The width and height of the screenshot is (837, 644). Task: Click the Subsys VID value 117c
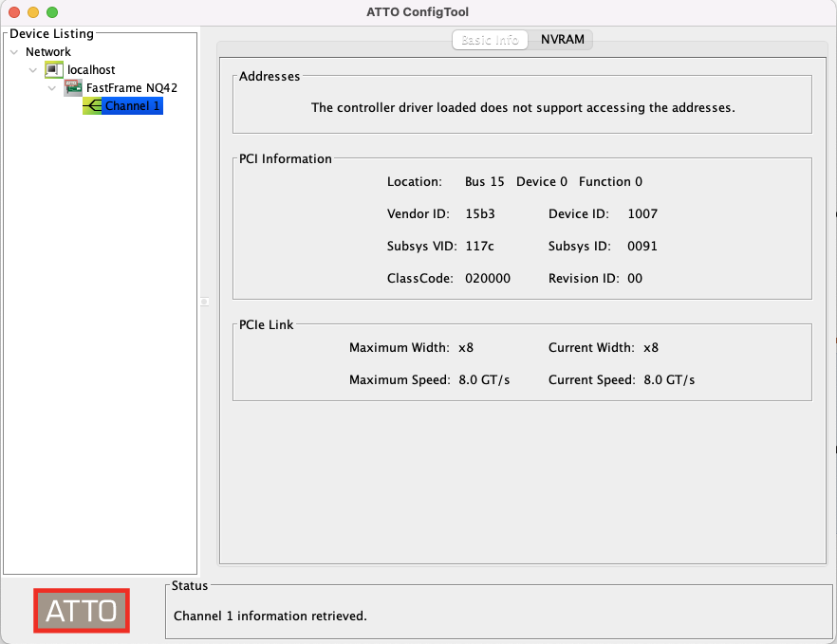479,246
